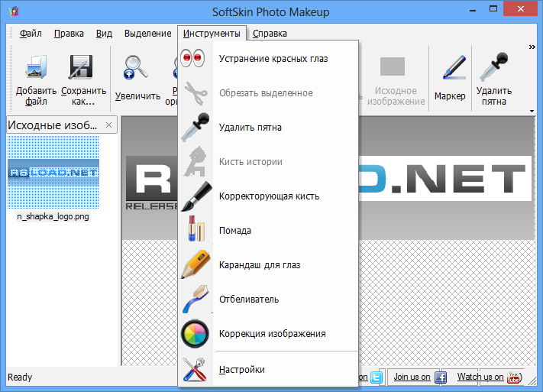Open the Вид menu
Viewport: 543px width, 392px height.
pyautogui.click(x=104, y=34)
